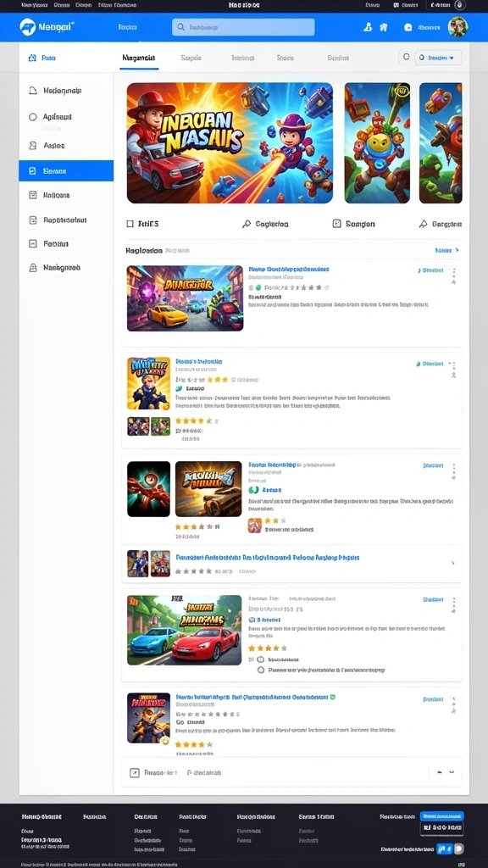Toggle the circle next to the tab-row dropdown
The height and width of the screenshot is (868, 488).
[x=406, y=57]
